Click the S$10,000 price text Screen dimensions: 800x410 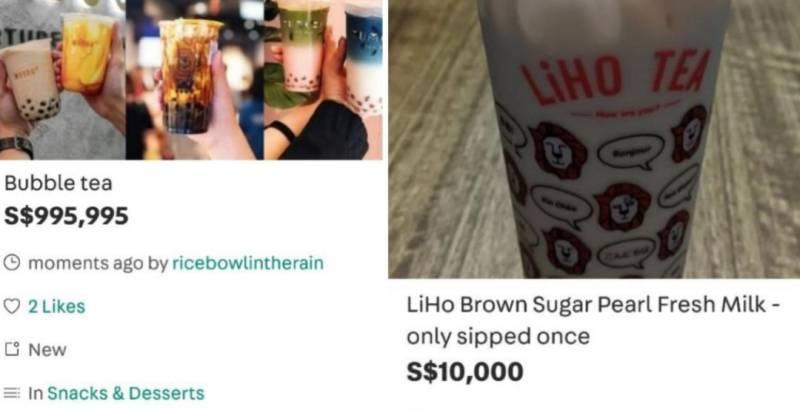tap(465, 371)
